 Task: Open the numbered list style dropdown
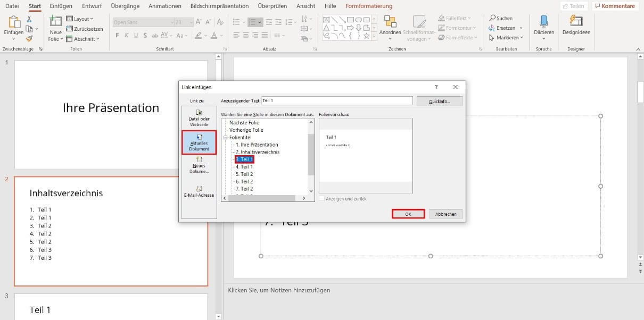[x=260, y=22]
